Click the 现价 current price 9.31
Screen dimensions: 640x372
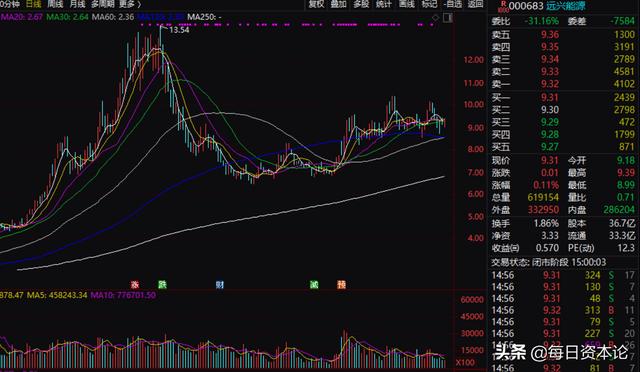pyautogui.click(x=549, y=160)
